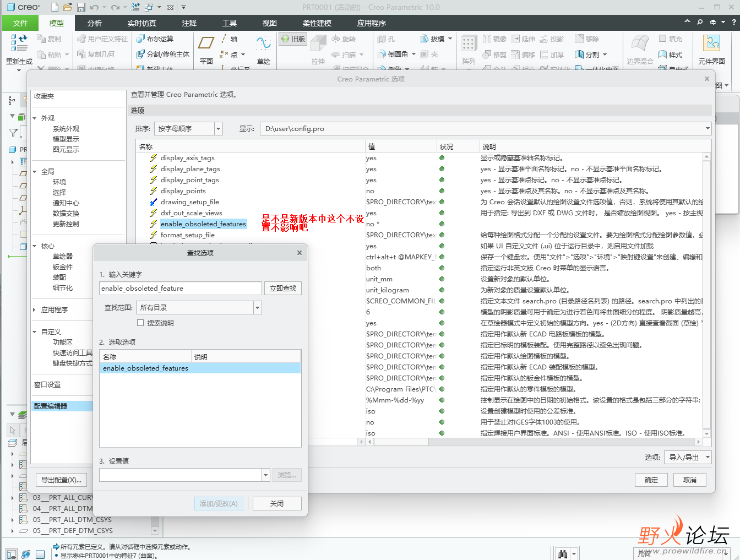This screenshot has height=560, width=740.
Task: Collapse the ribbon with the up arrow
Action: pyautogui.click(x=687, y=21)
